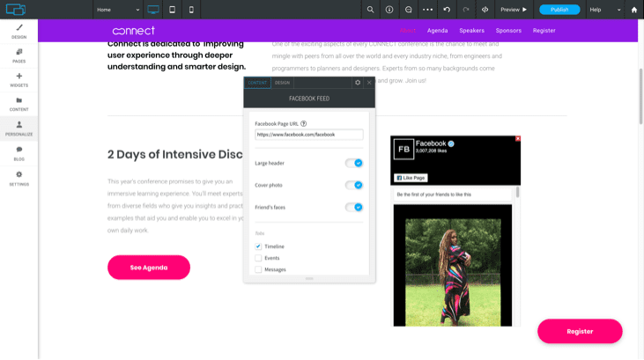Open widget settings gear in Facebook Feed panel

click(x=358, y=83)
